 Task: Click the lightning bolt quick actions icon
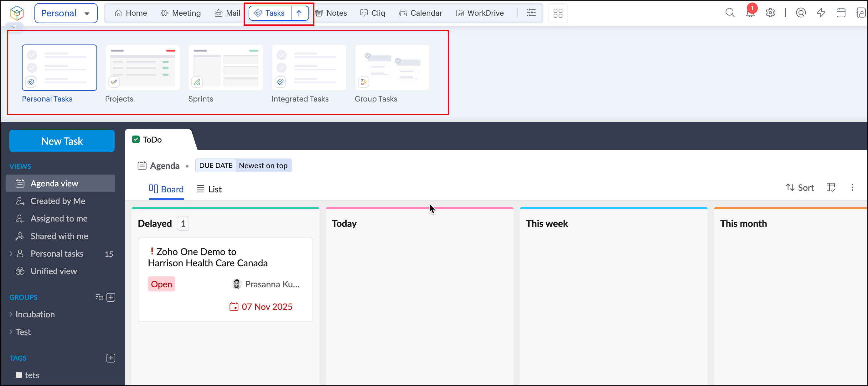coord(821,13)
